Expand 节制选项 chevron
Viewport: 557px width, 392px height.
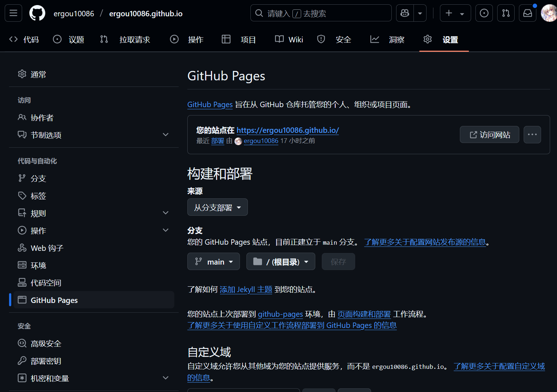(166, 135)
